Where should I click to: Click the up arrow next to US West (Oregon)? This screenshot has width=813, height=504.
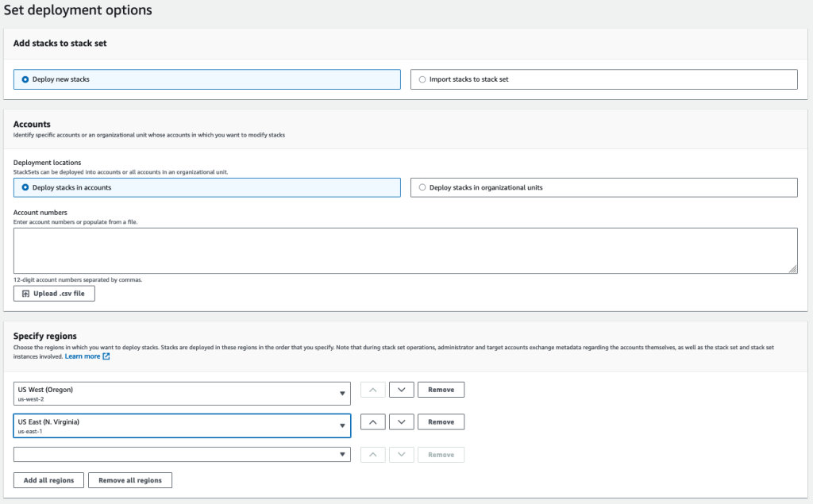372,389
